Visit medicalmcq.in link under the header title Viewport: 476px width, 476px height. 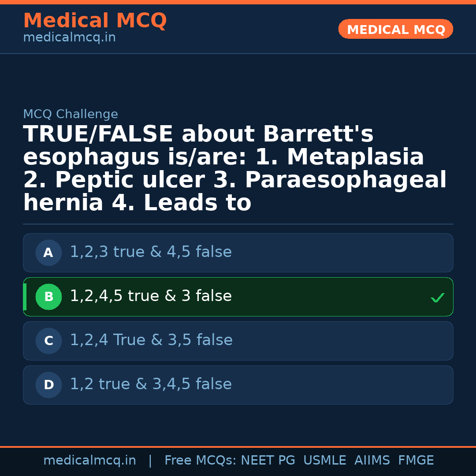[69, 38]
